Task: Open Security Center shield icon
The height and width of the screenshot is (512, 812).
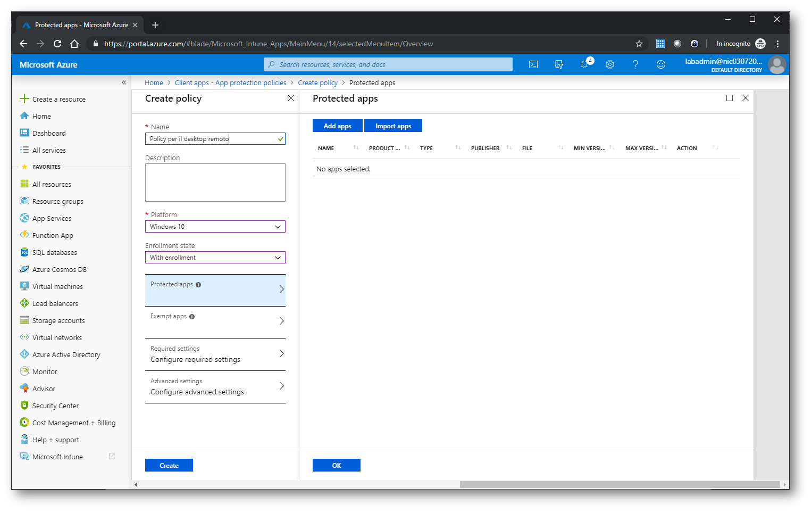Action: click(x=24, y=405)
